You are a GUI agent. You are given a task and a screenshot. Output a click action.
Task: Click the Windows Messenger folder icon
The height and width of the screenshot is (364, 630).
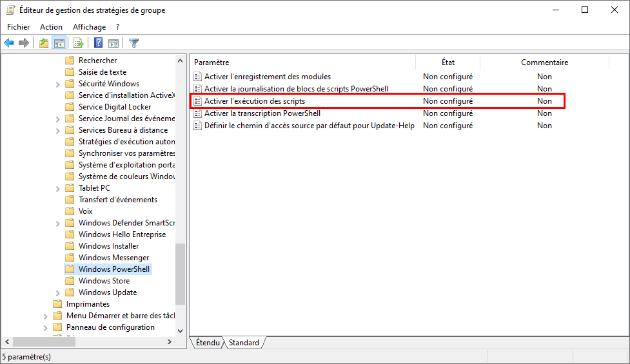coord(70,258)
